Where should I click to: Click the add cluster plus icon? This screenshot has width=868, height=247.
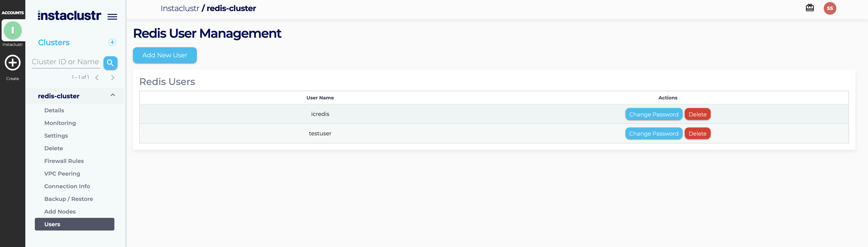[x=112, y=42]
